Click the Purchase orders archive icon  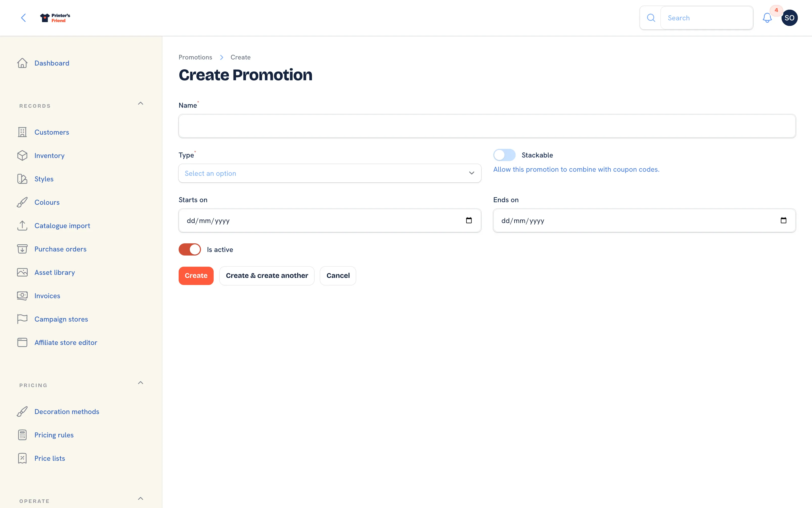tap(23, 249)
